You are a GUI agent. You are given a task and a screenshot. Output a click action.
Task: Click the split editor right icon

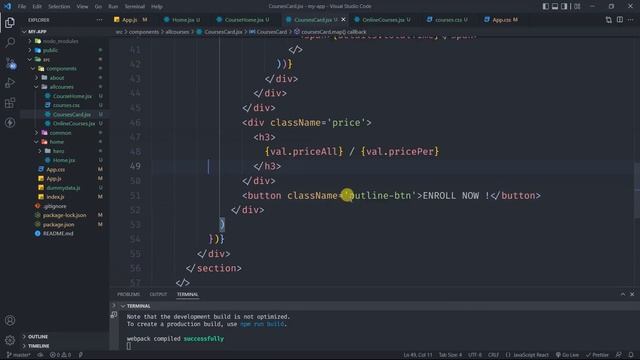pos(620,20)
